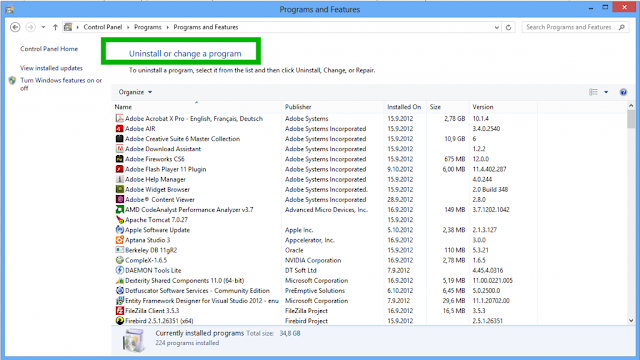Click version 11.4.402.287 cell
The height and width of the screenshot is (360, 640).
(489, 169)
